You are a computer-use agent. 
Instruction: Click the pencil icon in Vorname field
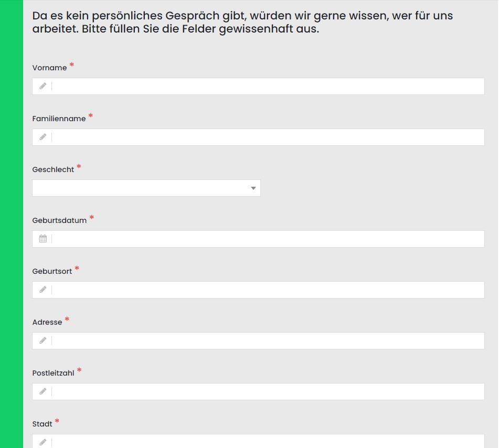point(43,86)
